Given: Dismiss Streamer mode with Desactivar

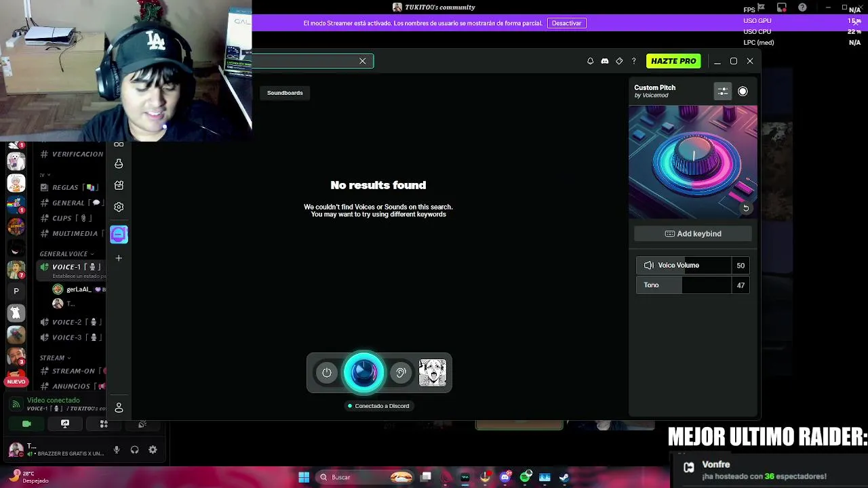Looking at the screenshot, I should pos(566,23).
